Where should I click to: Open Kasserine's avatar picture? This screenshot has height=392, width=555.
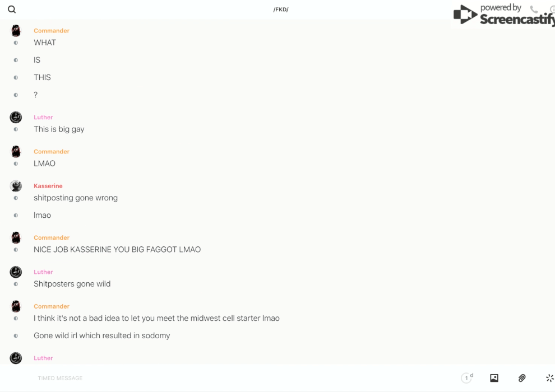[16, 186]
